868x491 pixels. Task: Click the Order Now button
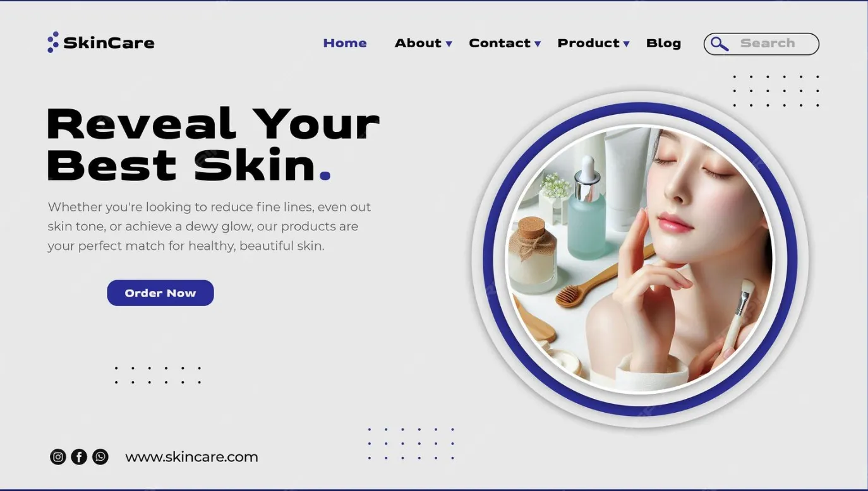(160, 293)
